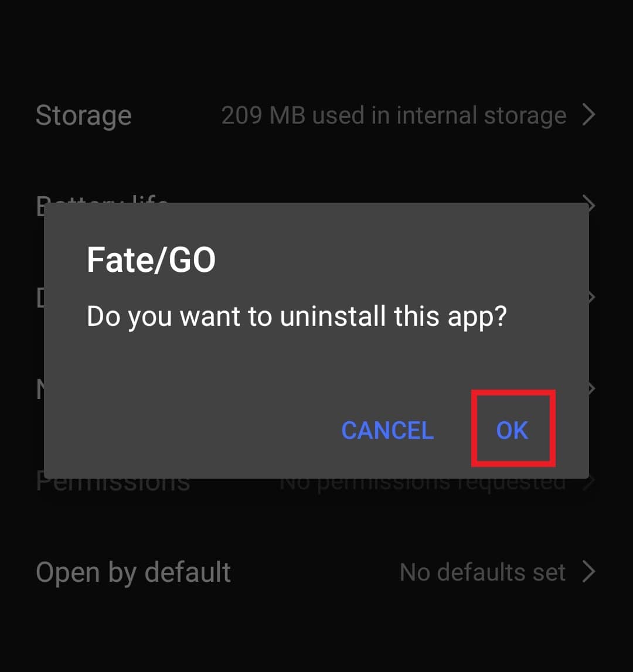Click the 209 MB internal storage text

[x=392, y=115]
